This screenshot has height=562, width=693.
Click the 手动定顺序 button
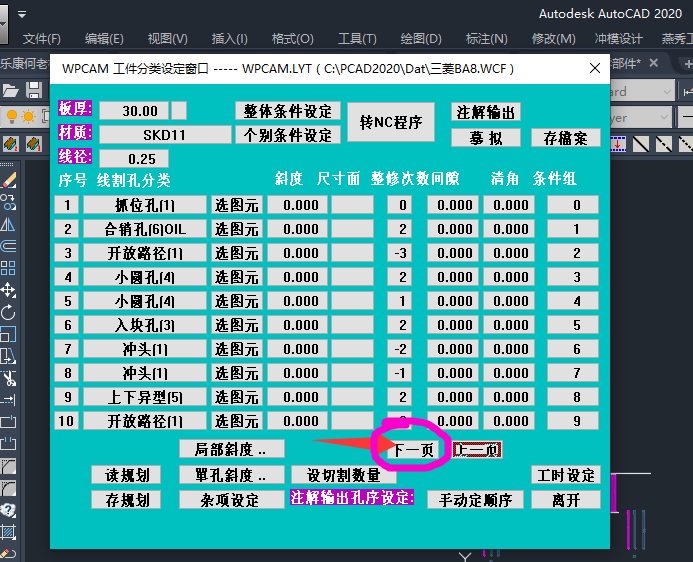tap(476, 500)
